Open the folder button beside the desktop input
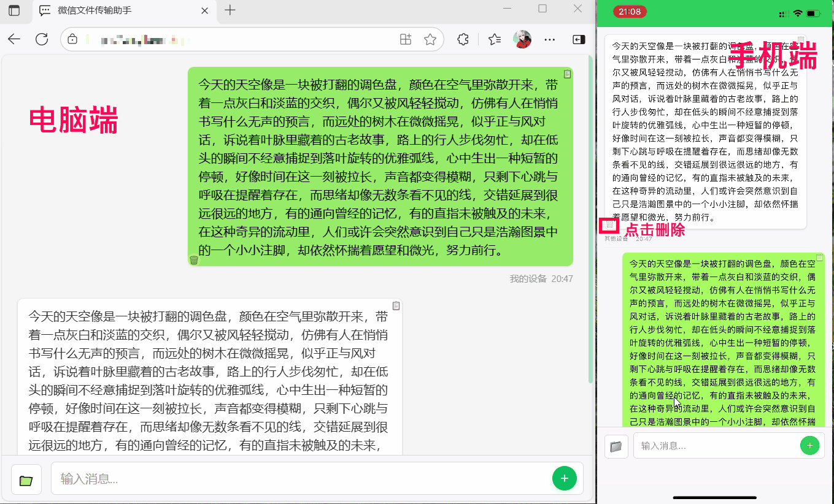 [26, 479]
